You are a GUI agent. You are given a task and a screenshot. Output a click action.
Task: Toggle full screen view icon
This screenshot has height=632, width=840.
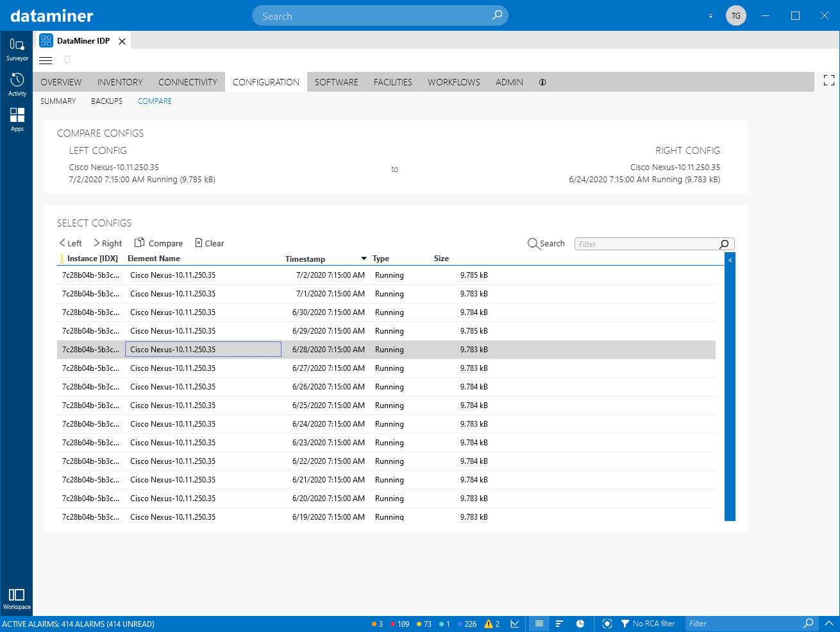click(829, 80)
